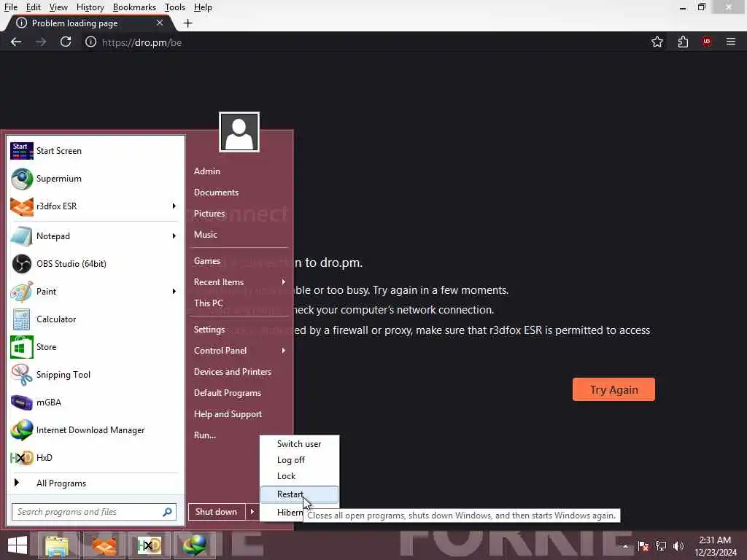This screenshot has width=747, height=560.
Task: Open a new tab with plus button
Action: [187, 23]
